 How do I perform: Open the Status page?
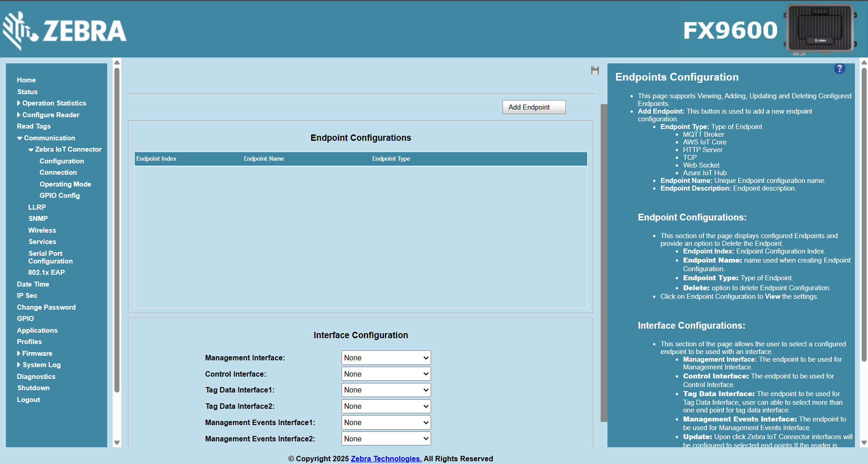point(28,92)
